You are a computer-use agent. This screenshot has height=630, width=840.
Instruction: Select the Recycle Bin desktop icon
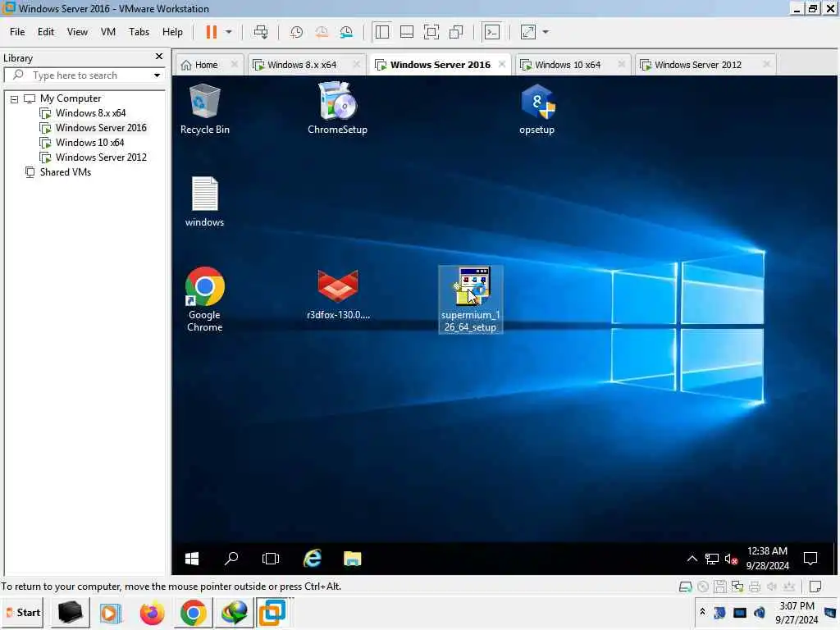tap(204, 109)
